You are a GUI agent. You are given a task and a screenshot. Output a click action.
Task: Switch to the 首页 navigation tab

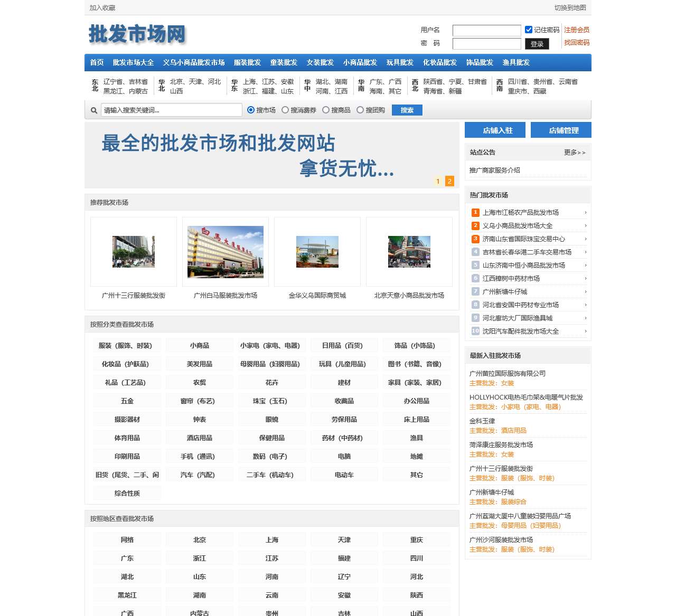pyautogui.click(x=96, y=62)
